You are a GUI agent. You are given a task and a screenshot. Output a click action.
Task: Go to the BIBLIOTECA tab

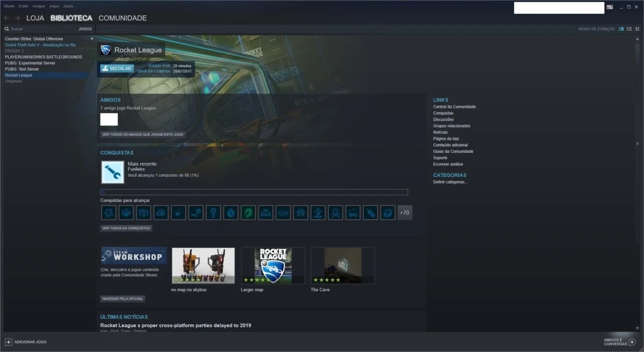(71, 18)
